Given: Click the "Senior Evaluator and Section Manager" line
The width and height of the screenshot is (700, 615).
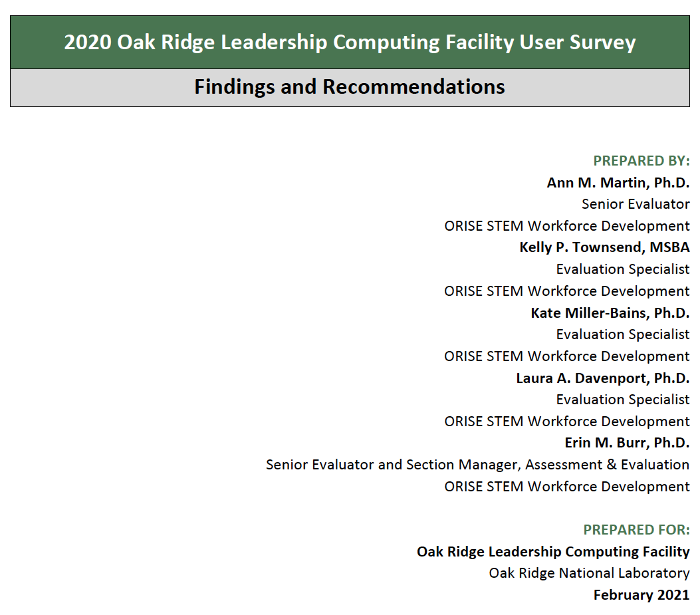Looking at the screenshot, I should 477,465.
